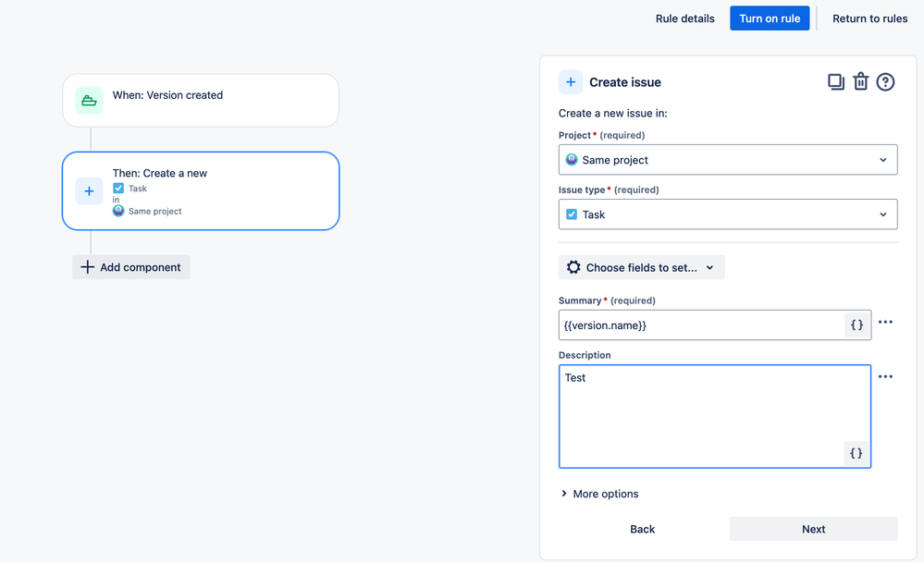Image resolution: width=924 pixels, height=563 pixels.
Task: Click the duplicate component icon
Action: tap(835, 82)
